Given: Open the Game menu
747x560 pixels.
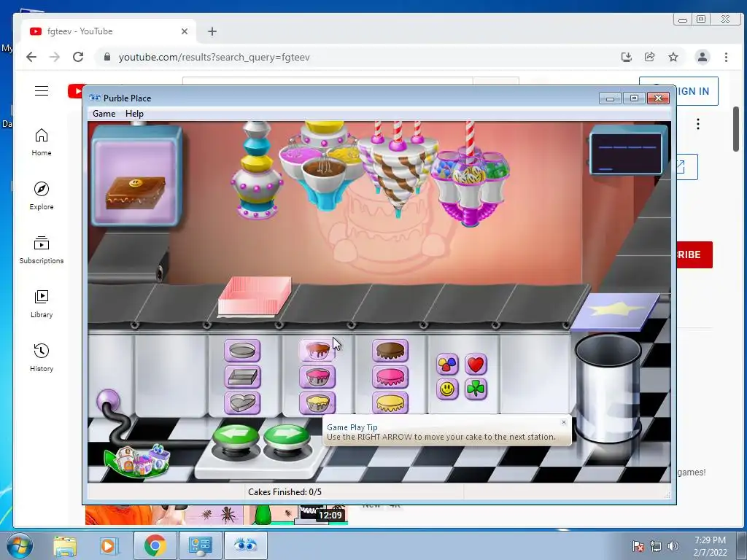Looking at the screenshot, I should click(x=104, y=114).
